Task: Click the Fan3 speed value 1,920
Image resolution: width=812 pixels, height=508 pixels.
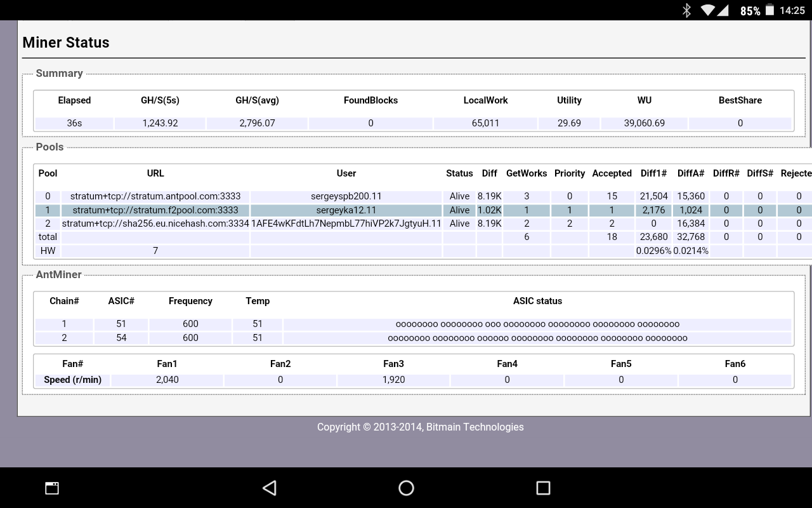Action: click(393, 380)
